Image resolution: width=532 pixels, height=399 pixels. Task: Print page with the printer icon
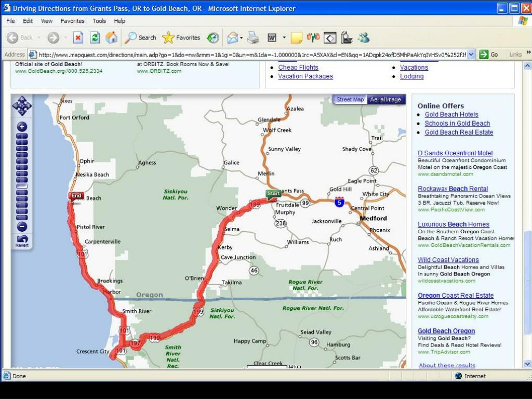tap(253, 37)
